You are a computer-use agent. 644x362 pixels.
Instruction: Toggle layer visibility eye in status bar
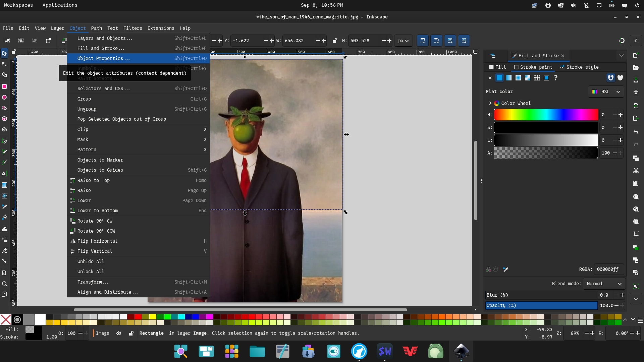click(x=119, y=333)
